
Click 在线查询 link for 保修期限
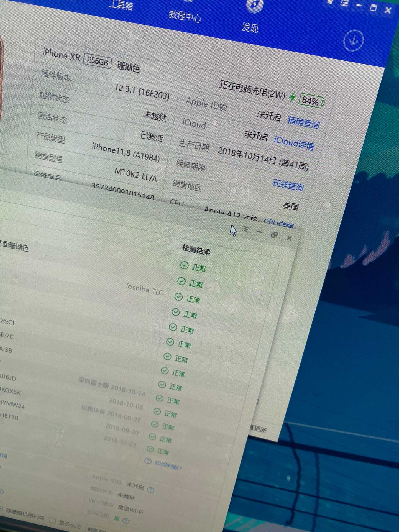point(288,185)
